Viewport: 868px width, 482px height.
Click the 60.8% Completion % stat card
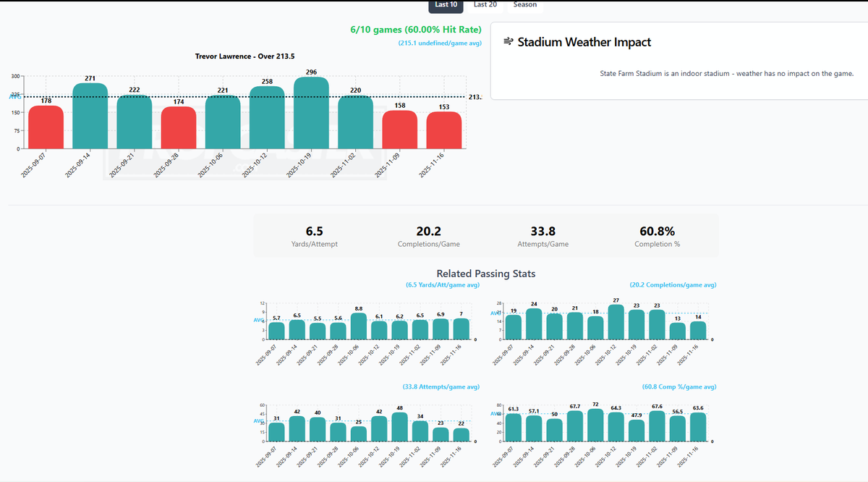[x=658, y=237]
